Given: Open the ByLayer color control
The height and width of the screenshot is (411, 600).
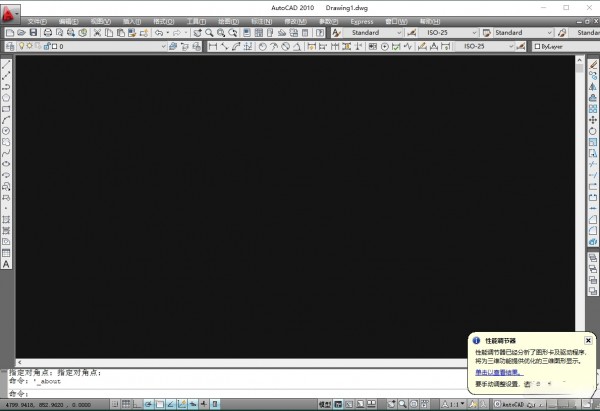Looking at the screenshot, I should tap(566, 46).
